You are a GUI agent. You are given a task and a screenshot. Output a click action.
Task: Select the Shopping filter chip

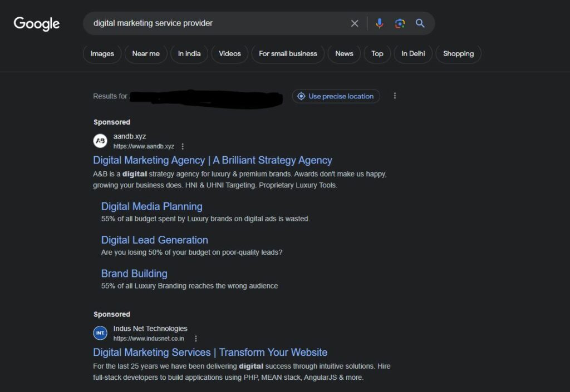tap(459, 54)
